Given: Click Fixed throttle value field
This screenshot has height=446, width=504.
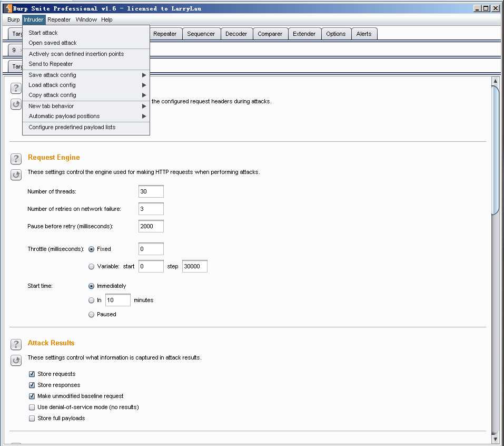Looking at the screenshot, I should [x=151, y=249].
